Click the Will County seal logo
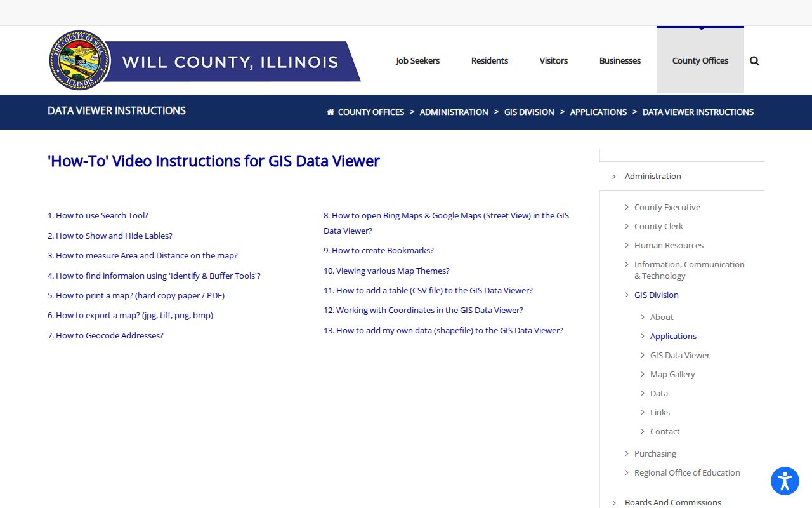812x508 pixels. click(80, 60)
